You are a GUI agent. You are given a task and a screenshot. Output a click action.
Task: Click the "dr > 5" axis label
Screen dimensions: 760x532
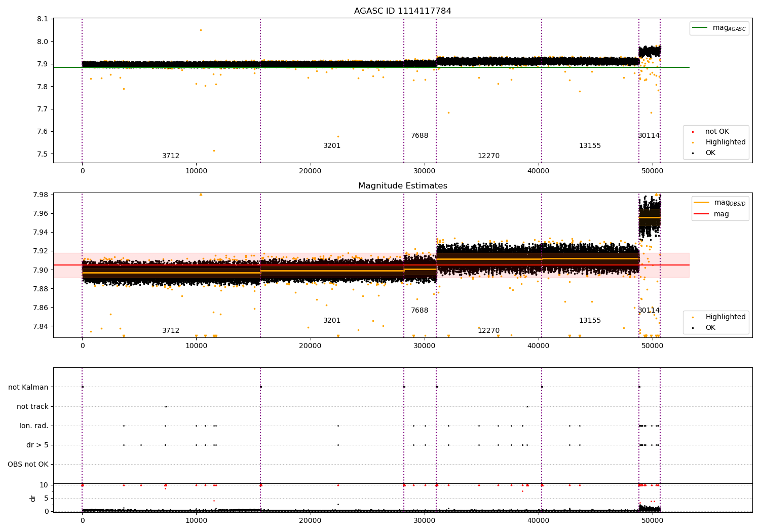click(37, 445)
